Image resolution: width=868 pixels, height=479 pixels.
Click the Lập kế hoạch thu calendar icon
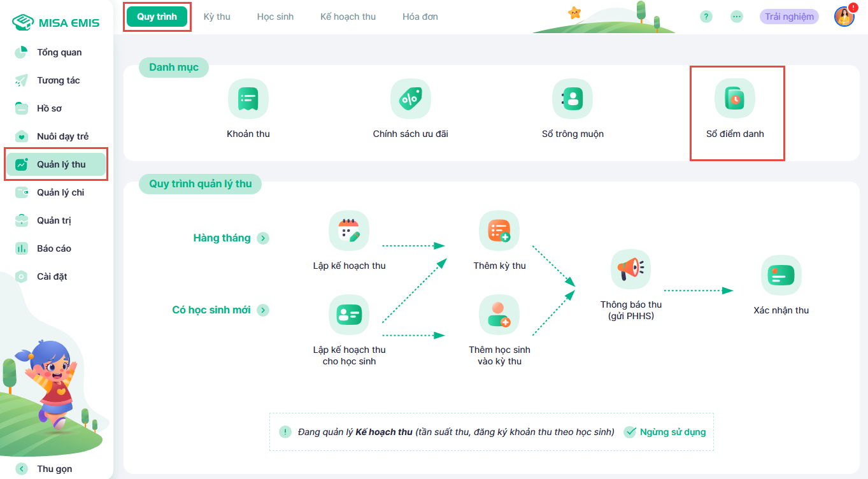349,231
